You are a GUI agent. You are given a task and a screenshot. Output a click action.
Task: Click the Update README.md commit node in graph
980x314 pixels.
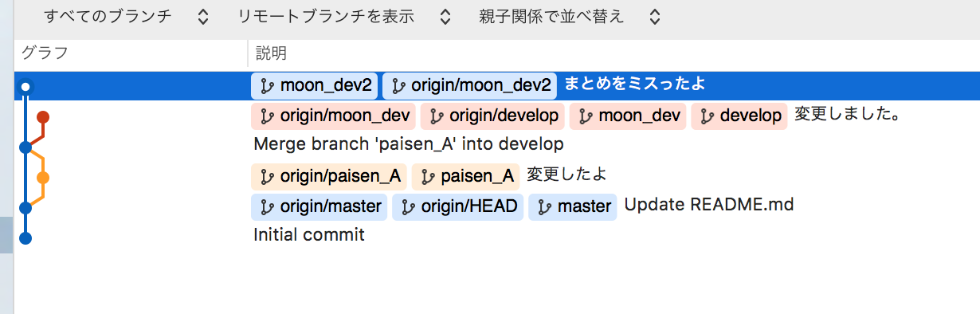tap(25, 207)
